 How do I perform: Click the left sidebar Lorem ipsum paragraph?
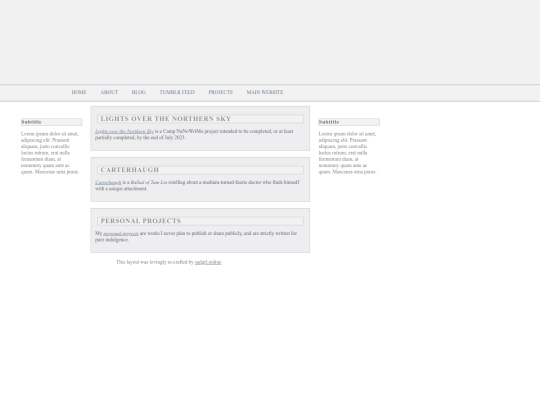[50, 153]
